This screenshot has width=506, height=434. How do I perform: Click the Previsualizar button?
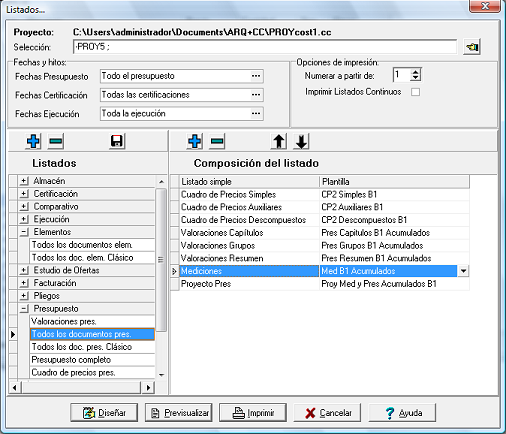[179, 413]
